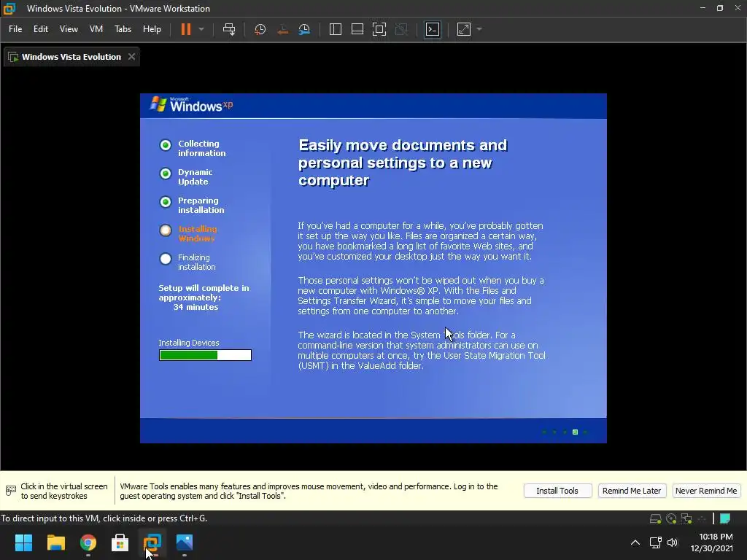Revert the virtual machine to its last snapshot
Viewport: 747px width, 560px height.
click(x=282, y=29)
